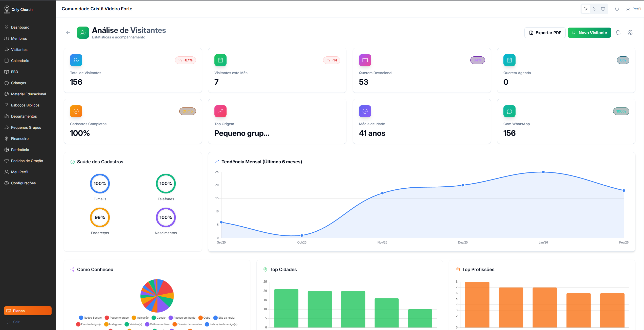Switch to light theme sun icon
This screenshot has height=330, width=644.
pyautogui.click(x=586, y=9)
